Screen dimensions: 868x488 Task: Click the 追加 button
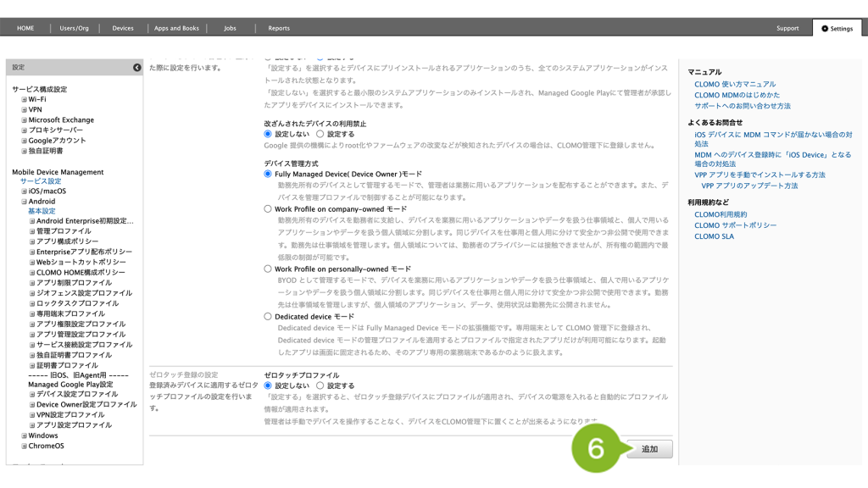[x=649, y=449]
